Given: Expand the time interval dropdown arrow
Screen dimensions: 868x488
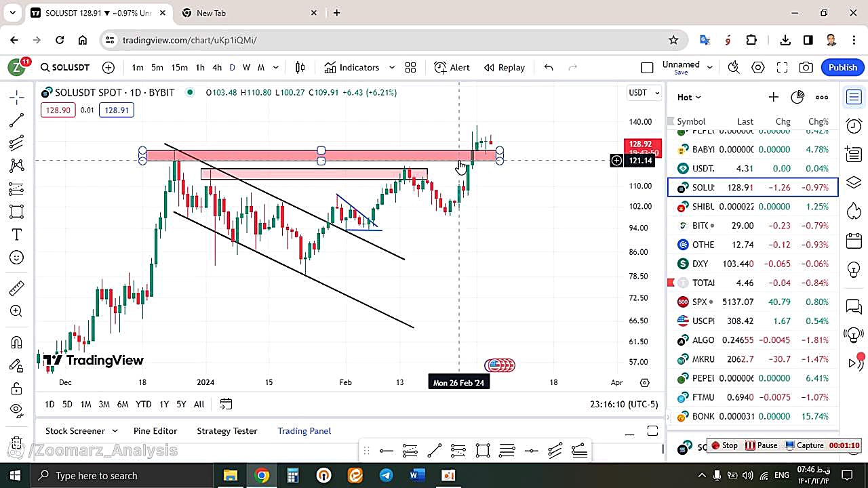Looking at the screenshot, I should pos(276,67).
